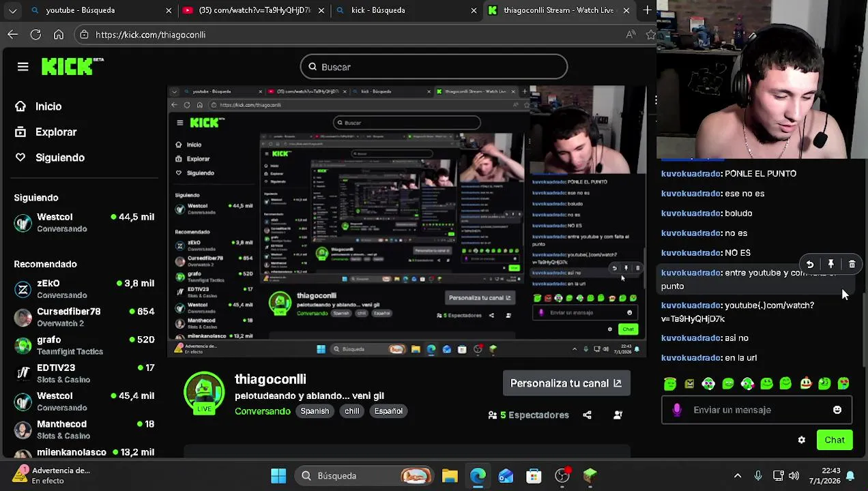Open recommended Westcol with 45,4 mil
The image size is (868, 491).
click(85, 401)
